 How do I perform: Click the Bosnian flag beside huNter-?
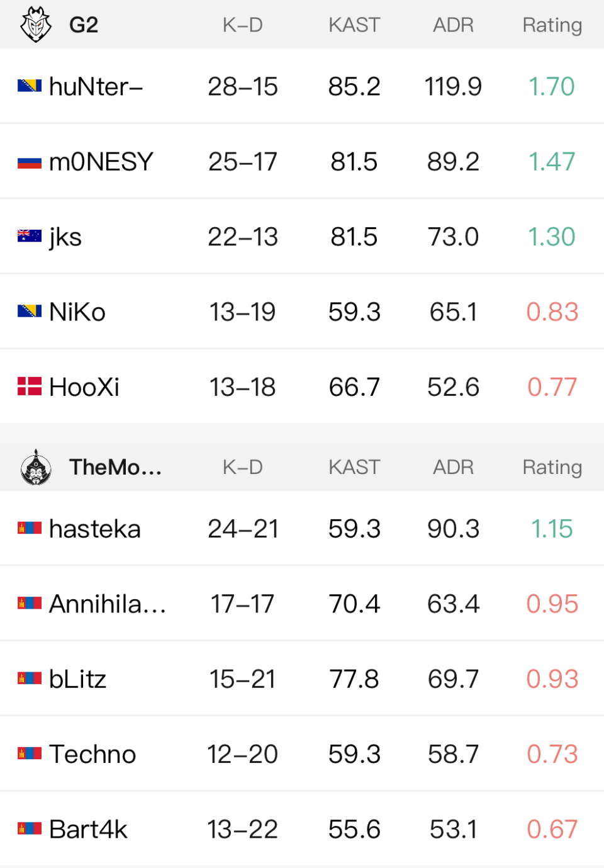click(x=30, y=86)
